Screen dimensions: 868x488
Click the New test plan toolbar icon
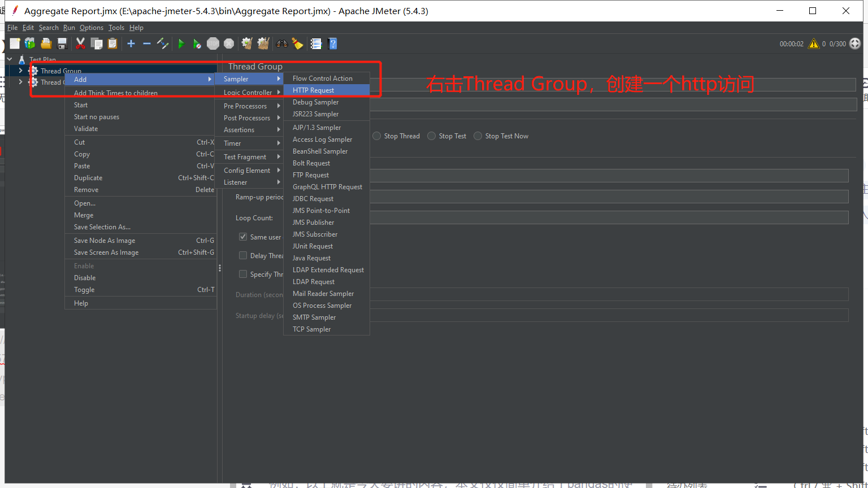click(x=15, y=43)
